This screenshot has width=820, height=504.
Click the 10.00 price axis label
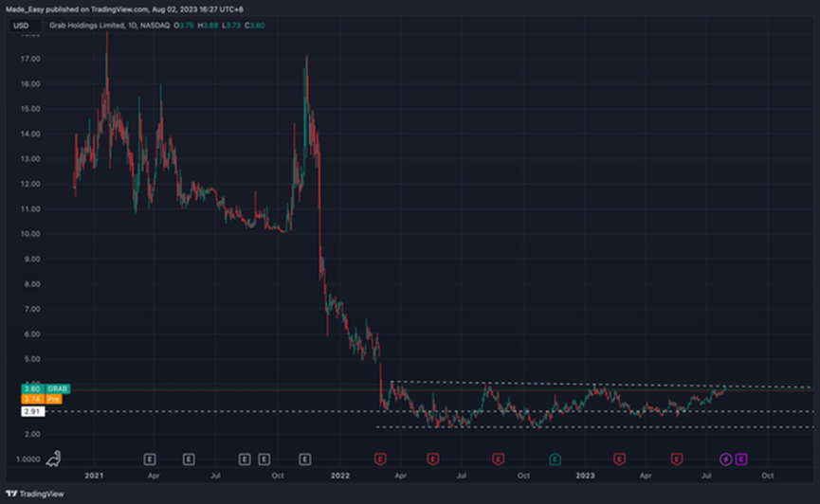[30, 234]
